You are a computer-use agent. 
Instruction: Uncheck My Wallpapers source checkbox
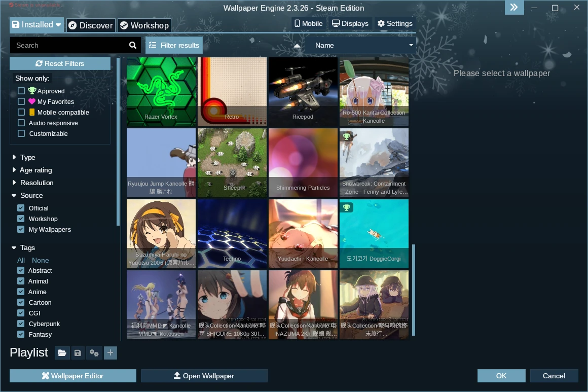point(21,229)
